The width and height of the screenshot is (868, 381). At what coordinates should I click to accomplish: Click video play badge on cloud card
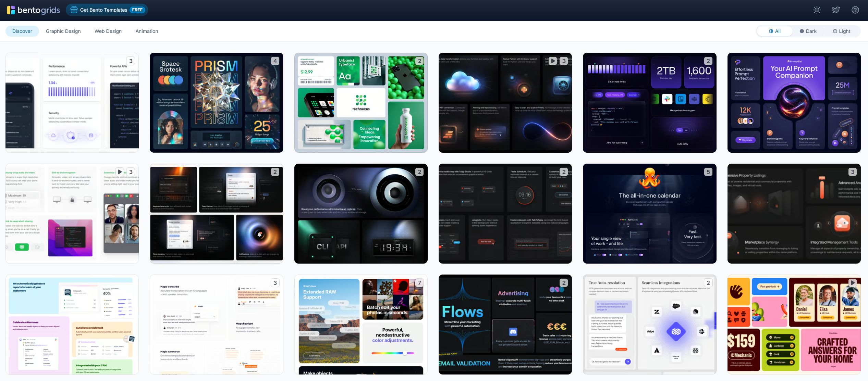tap(553, 61)
